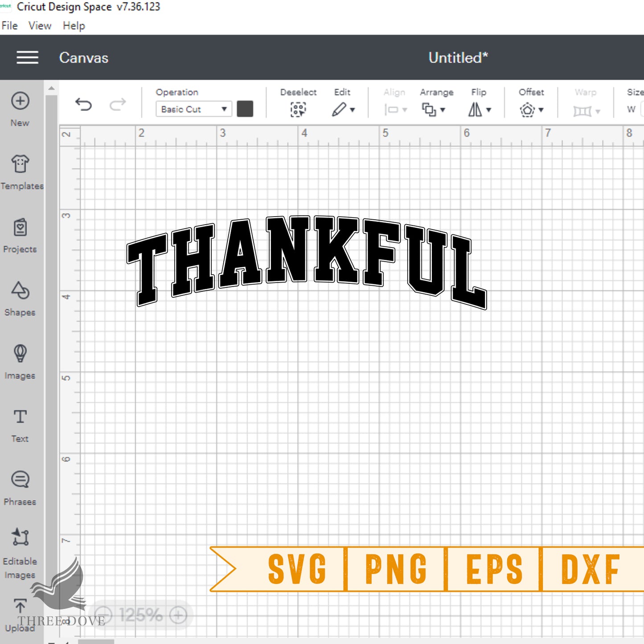Open the Operation Basic Cut dropdown

[x=193, y=109]
